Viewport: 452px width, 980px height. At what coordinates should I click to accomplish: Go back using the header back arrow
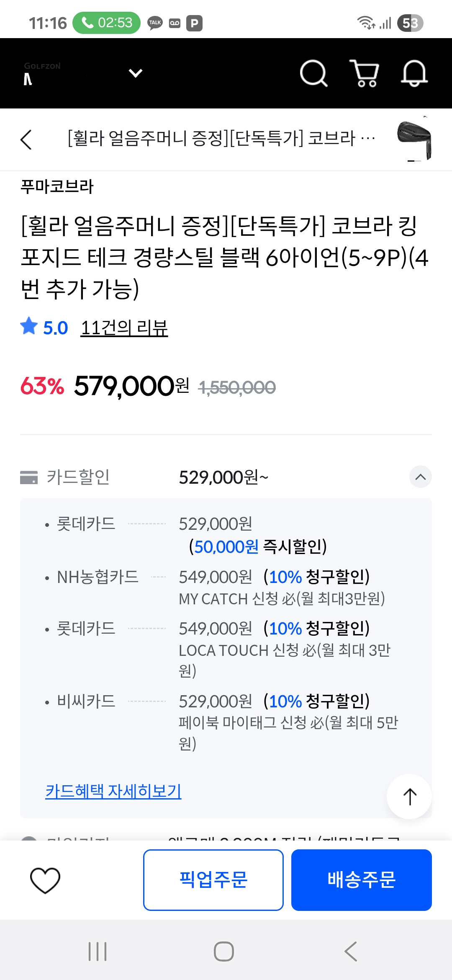tap(26, 139)
